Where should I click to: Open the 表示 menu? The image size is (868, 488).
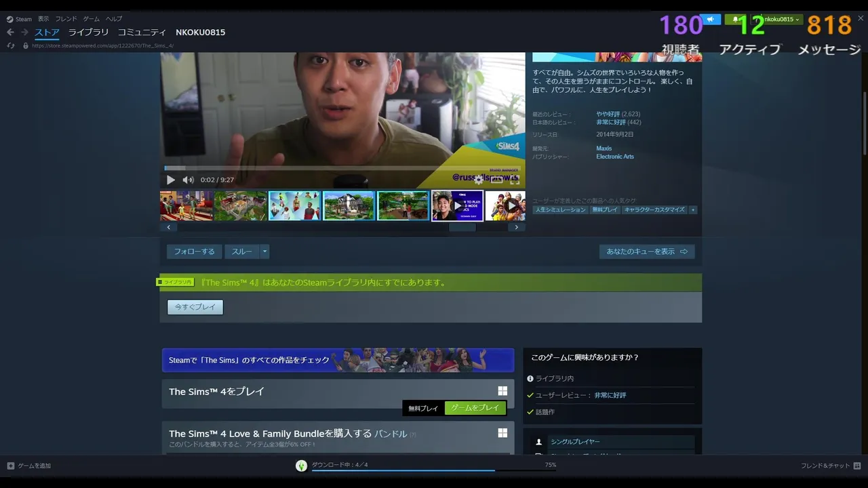(43, 19)
